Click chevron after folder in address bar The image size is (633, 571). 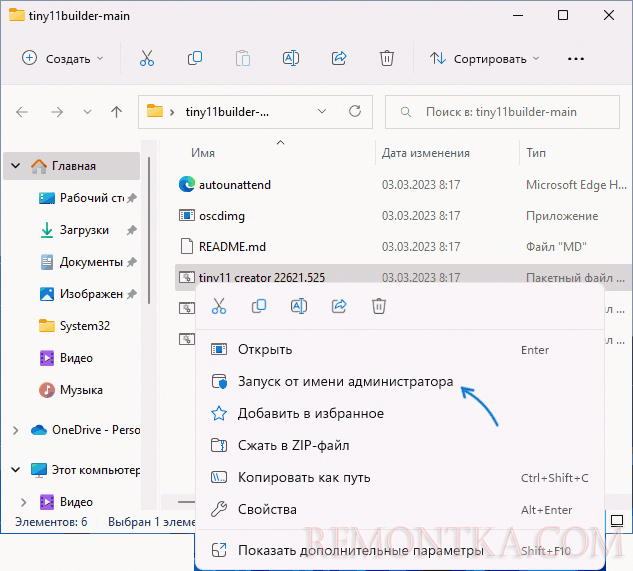pyautogui.click(x=172, y=112)
